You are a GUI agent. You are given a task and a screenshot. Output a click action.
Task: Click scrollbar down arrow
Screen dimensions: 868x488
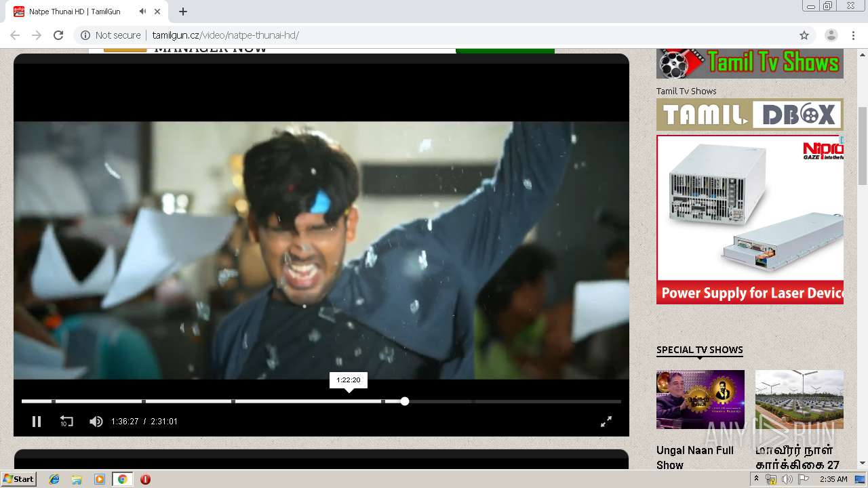coord(863,464)
